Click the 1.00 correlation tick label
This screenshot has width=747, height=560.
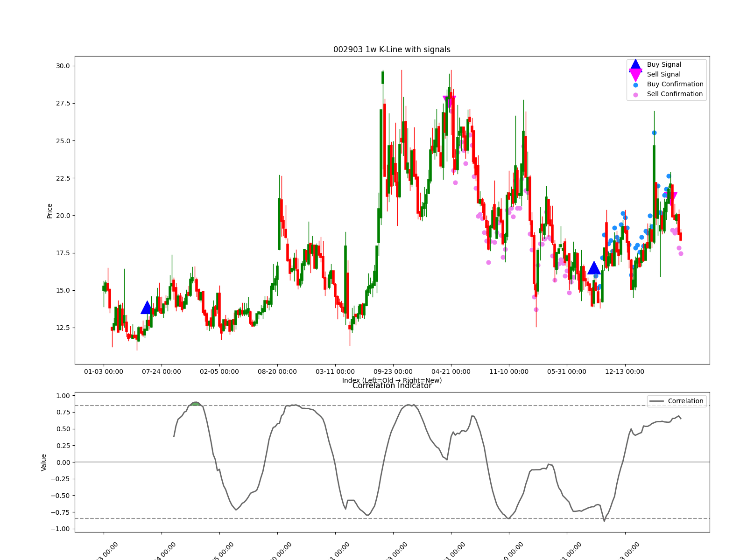pyautogui.click(x=63, y=396)
